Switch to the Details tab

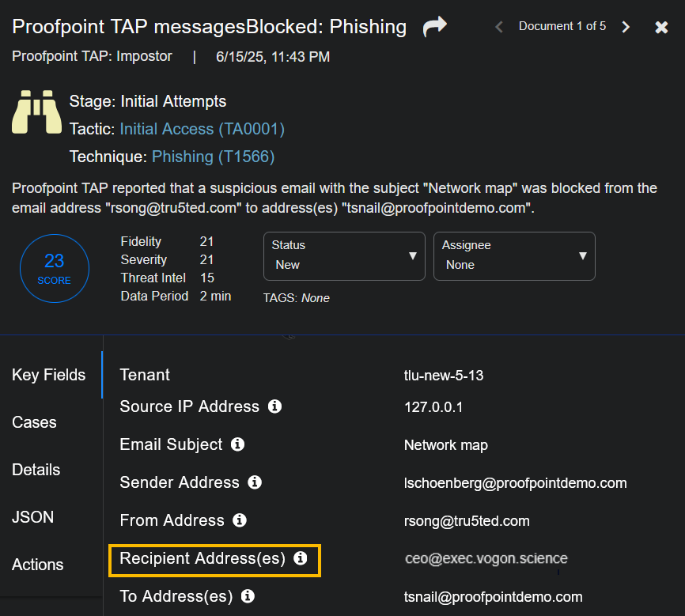click(36, 470)
